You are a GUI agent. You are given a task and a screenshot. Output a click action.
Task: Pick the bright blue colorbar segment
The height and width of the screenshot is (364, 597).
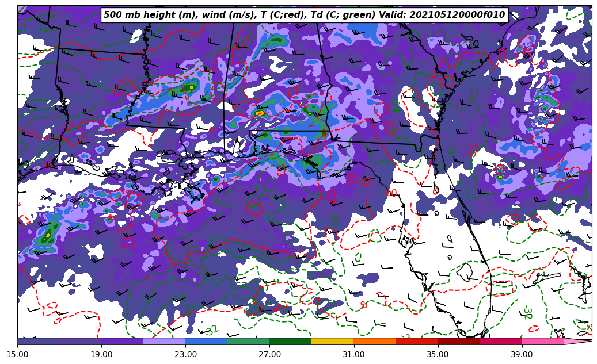206,341
